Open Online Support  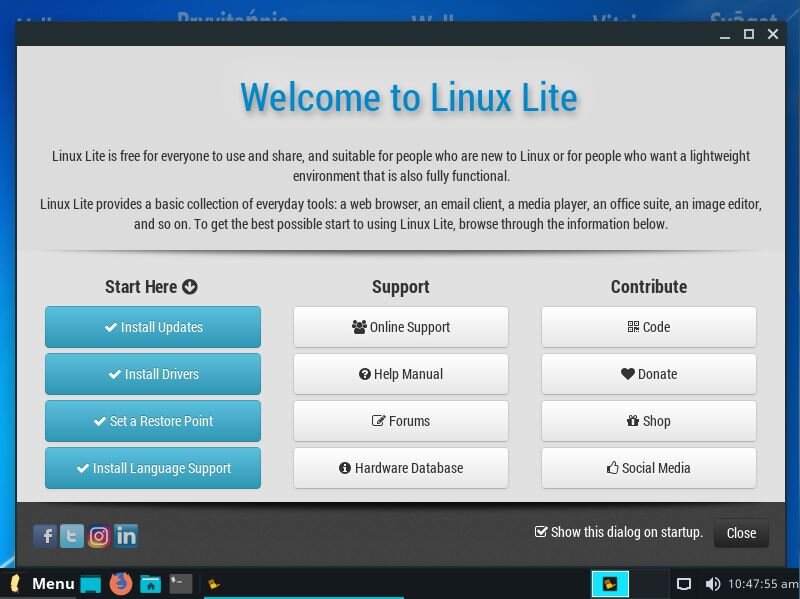pos(401,327)
